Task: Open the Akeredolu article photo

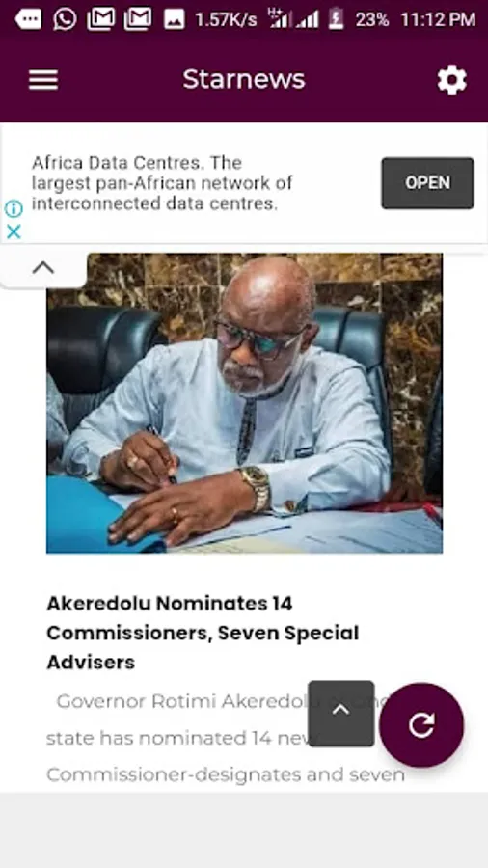Action: 244,403
